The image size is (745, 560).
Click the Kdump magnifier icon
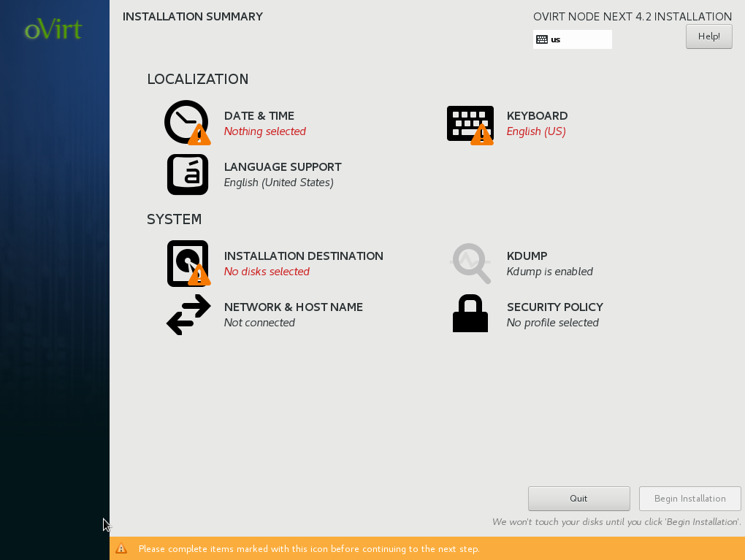tap(470, 263)
